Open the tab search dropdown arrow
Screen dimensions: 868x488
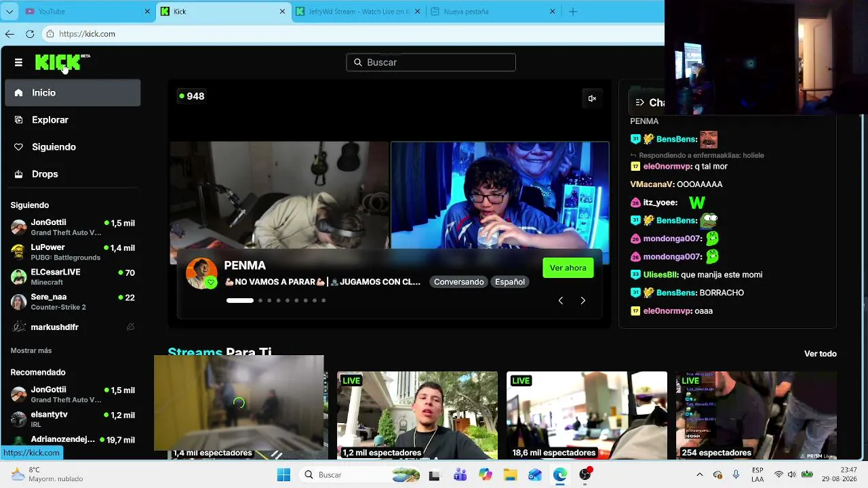coord(9,12)
